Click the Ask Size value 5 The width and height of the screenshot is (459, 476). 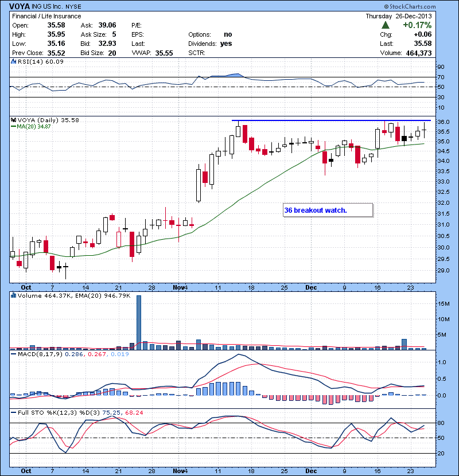click(x=114, y=34)
